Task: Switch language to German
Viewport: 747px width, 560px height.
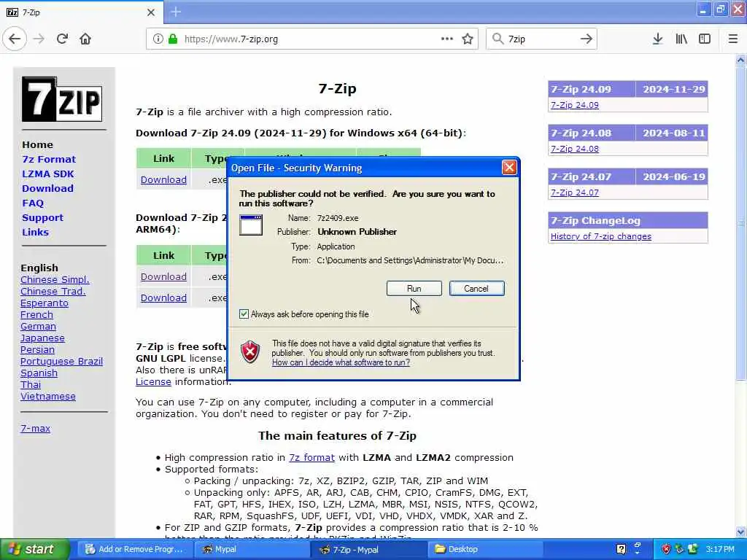Action: (38, 327)
